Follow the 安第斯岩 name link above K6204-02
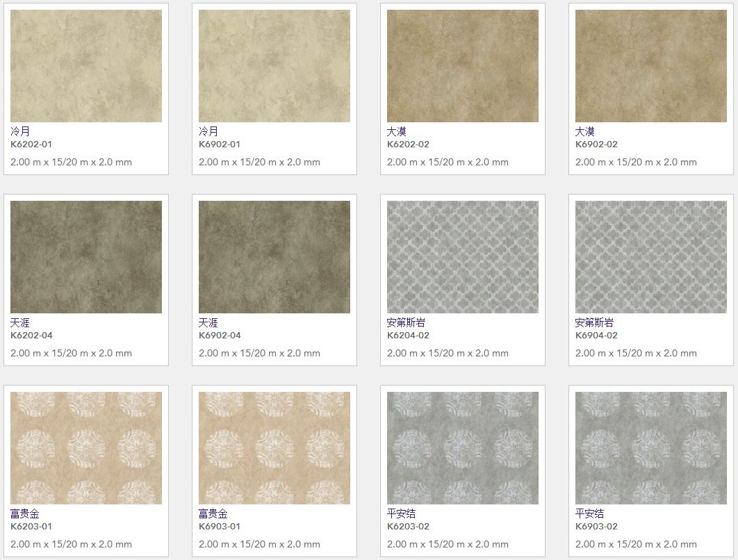This screenshot has height=560, width=738. (x=407, y=322)
